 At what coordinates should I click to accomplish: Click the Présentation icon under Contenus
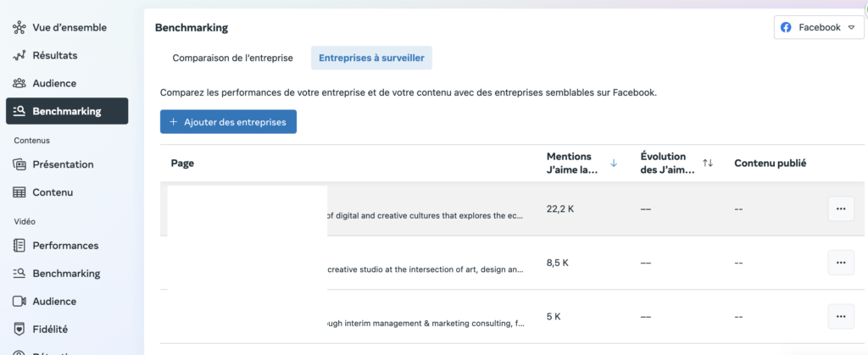click(x=19, y=164)
